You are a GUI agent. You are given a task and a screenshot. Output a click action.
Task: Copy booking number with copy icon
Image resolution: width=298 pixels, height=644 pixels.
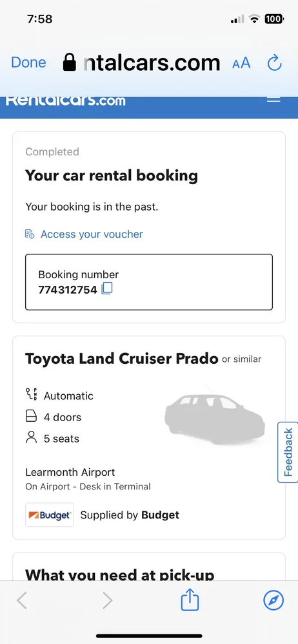tap(107, 289)
